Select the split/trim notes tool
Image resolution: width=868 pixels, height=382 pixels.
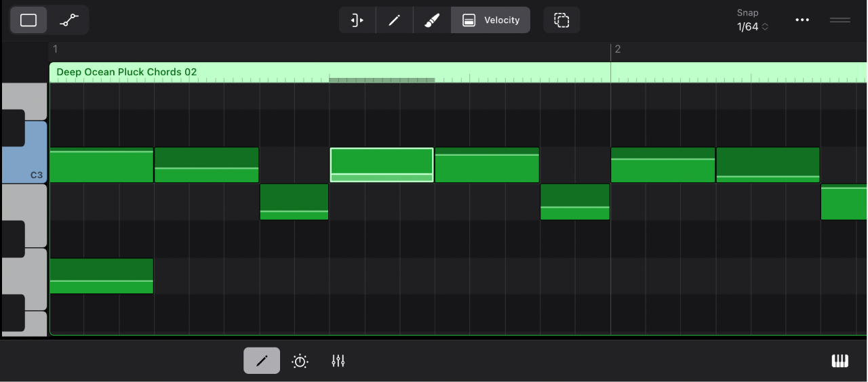click(x=357, y=20)
